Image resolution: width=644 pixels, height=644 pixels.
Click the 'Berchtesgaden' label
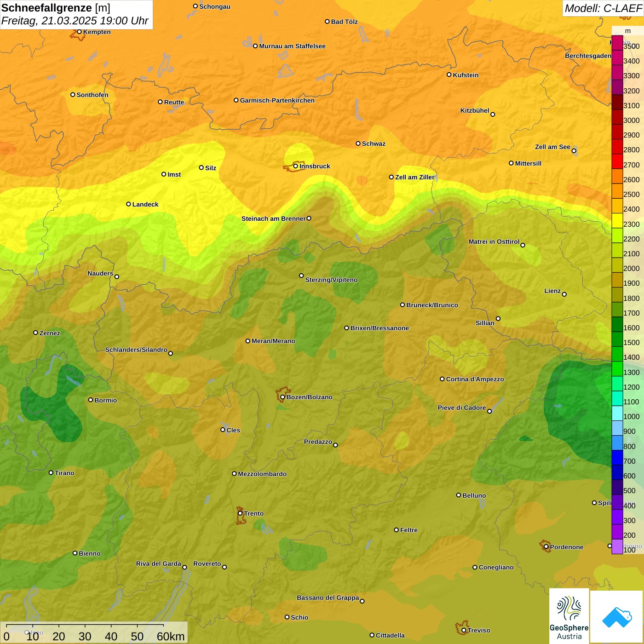tap(588, 56)
